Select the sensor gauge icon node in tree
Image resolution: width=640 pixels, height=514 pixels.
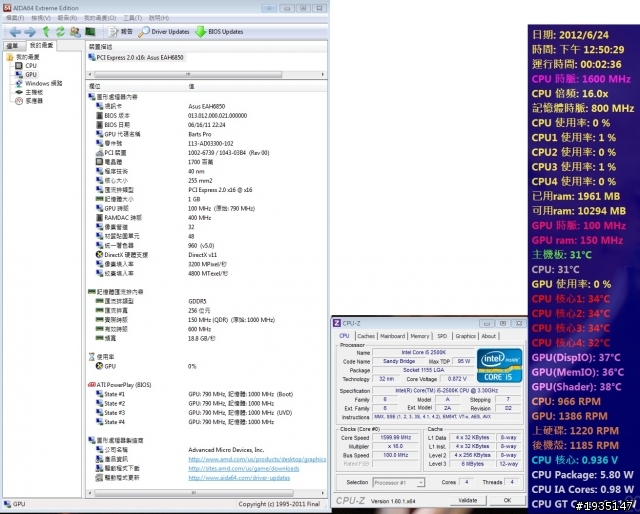click(x=19, y=101)
